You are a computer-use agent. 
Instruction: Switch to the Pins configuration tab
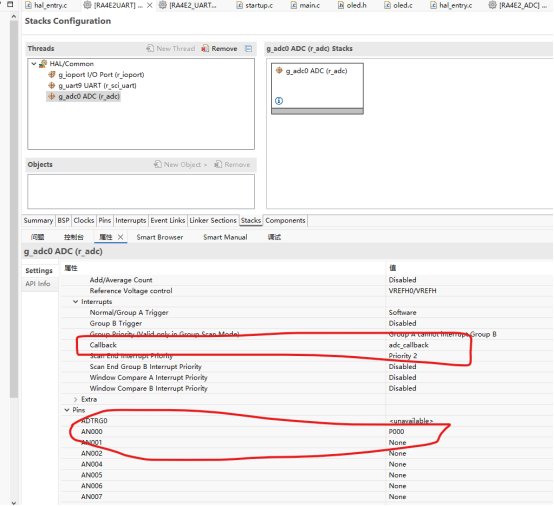coord(105,220)
